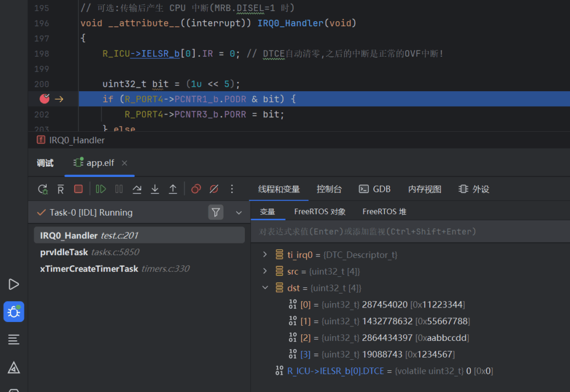Open the Task-0 thread dropdown
The width and height of the screenshot is (570, 392).
coord(239,213)
